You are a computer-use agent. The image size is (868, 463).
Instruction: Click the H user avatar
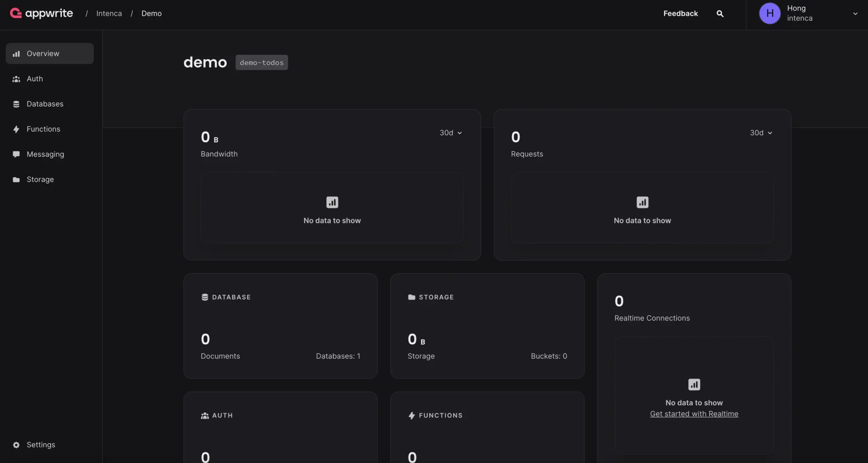[x=770, y=14]
